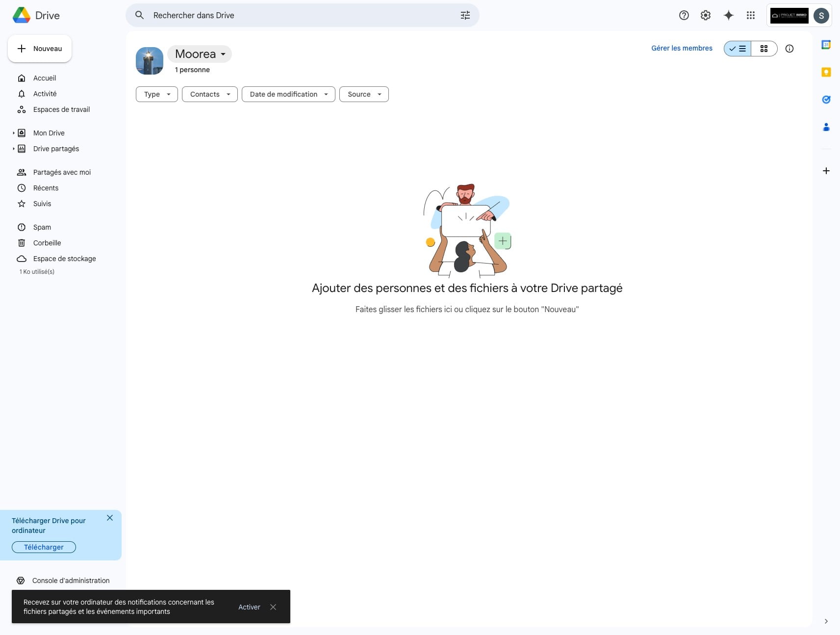840x635 pixels.
Task: Click Gérer les membres link
Action: 681,48
